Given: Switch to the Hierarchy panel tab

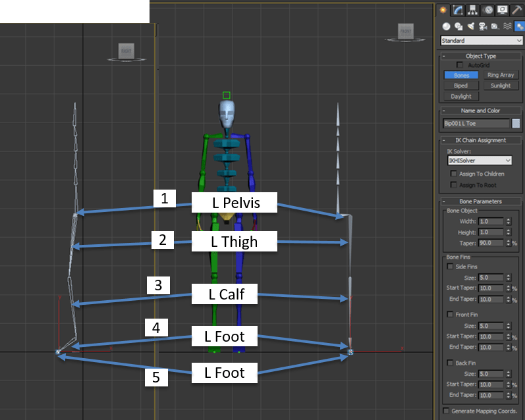Looking at the screenshot, I should pyautogui.click(x=472, y=10).
